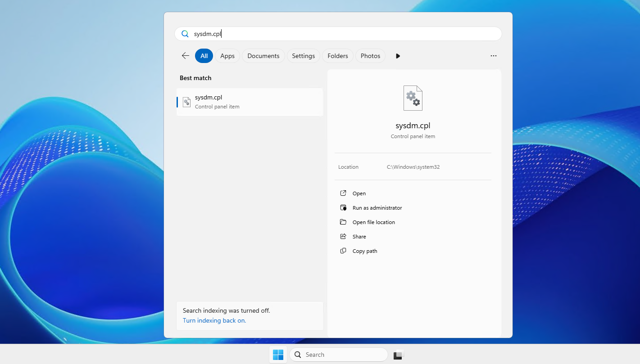Switch to the Apps filter tab
Screen dimensions: 640x364
coord(227,56)
